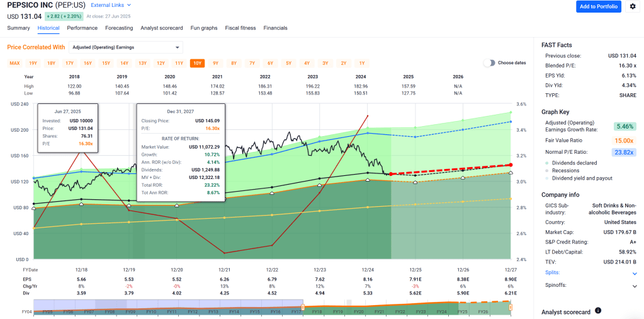Select the 5Y time range button
The width and height of the screenshot is (644, 319).
pyautogui.click(x=288, y=63)
